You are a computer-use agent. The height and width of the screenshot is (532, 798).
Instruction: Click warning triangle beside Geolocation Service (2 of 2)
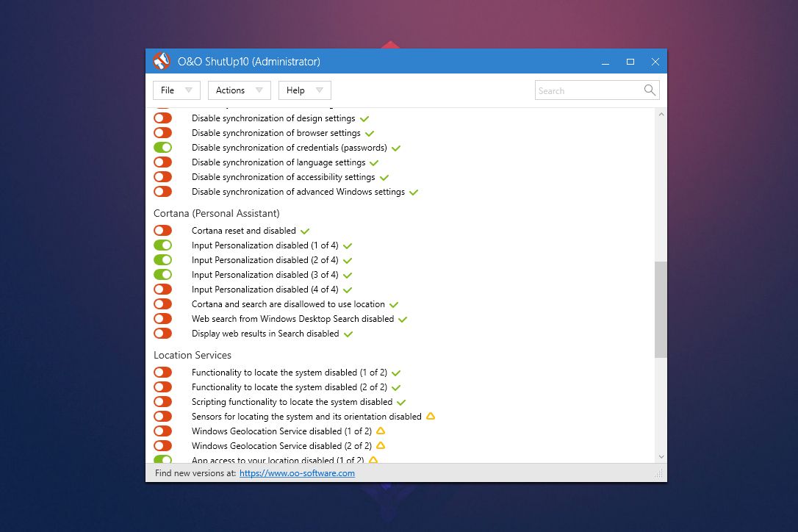[x=381, y=445]
